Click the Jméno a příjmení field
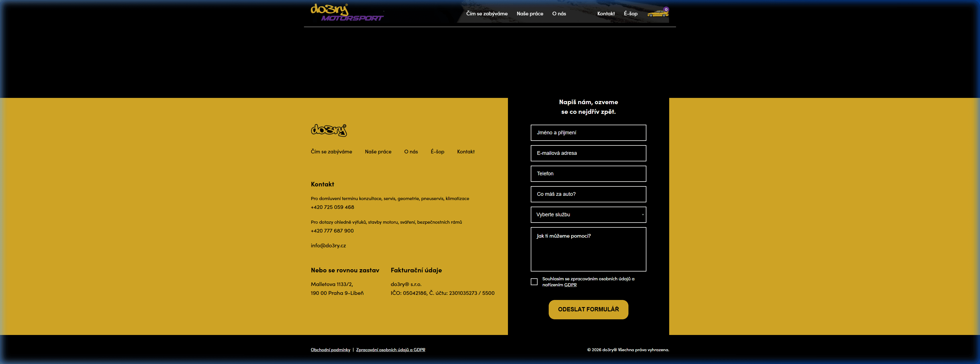This screenshot has width=980, height=364. point(588,133)
